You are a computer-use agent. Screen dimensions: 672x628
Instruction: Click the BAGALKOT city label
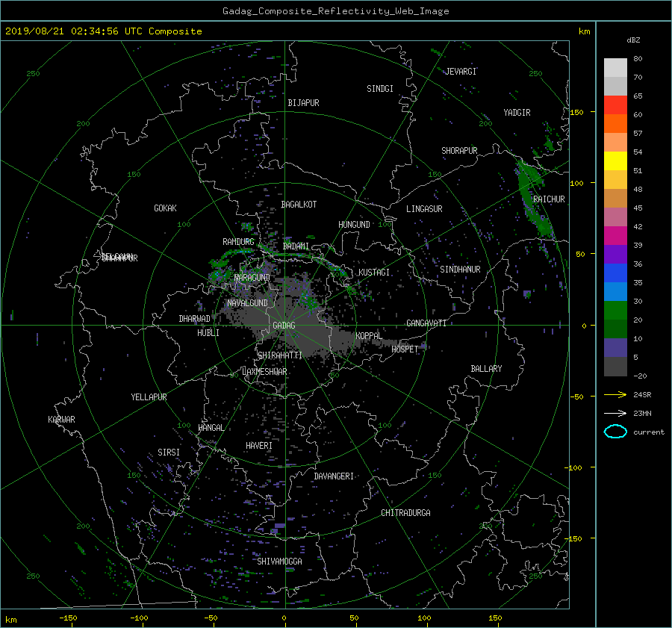coord(299,205)
